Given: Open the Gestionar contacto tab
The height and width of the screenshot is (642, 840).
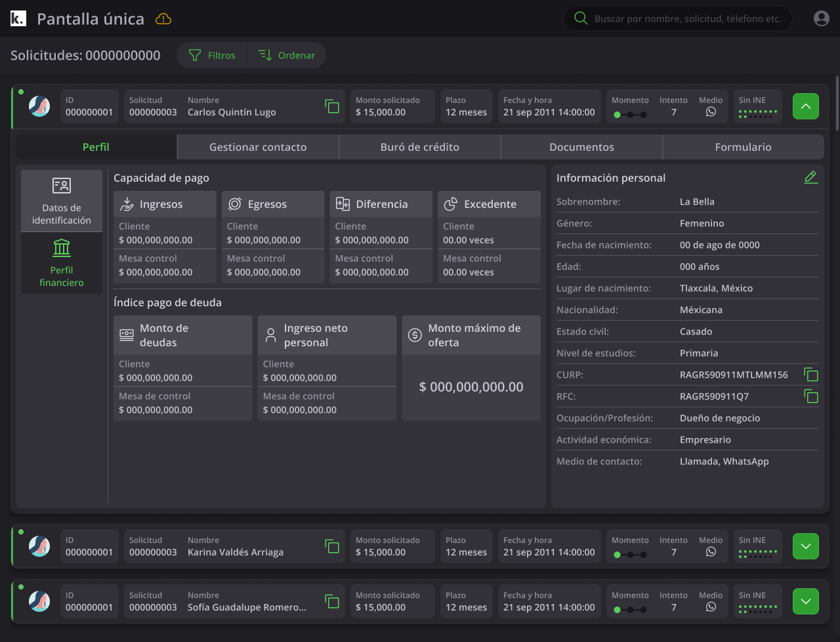Looking at the screenshot, I should 258,147.
